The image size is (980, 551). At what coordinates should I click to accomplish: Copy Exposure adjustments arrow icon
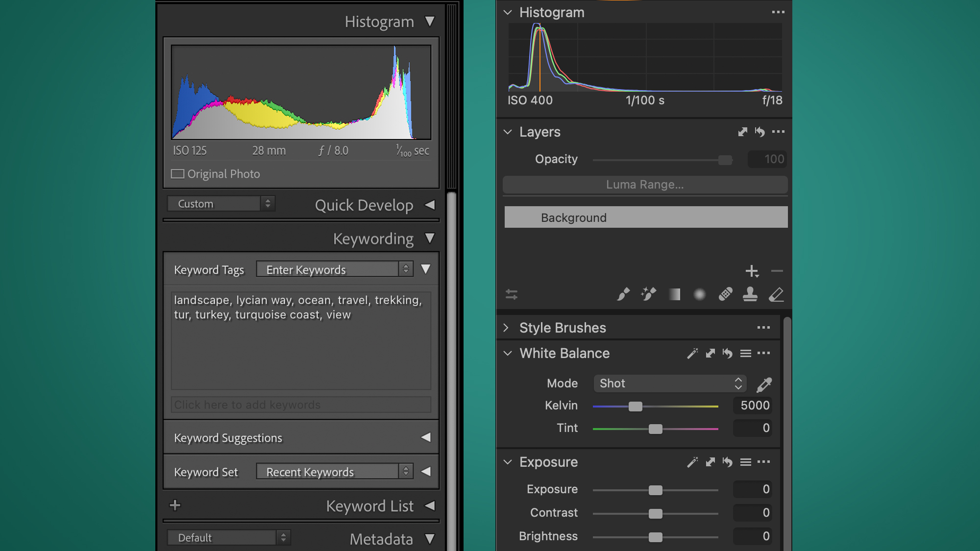point(710,462)
